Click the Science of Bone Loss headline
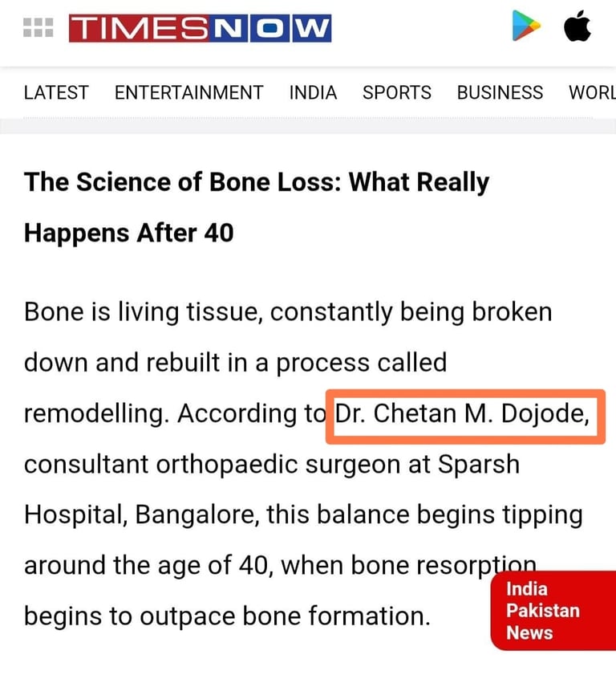 coord(256,207)
